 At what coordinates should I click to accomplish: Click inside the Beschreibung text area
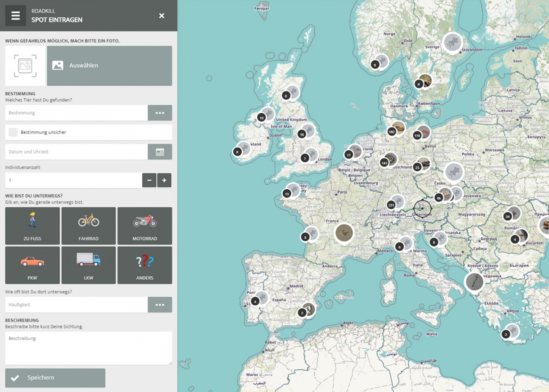pyautogui.click(x=88, y=348)
